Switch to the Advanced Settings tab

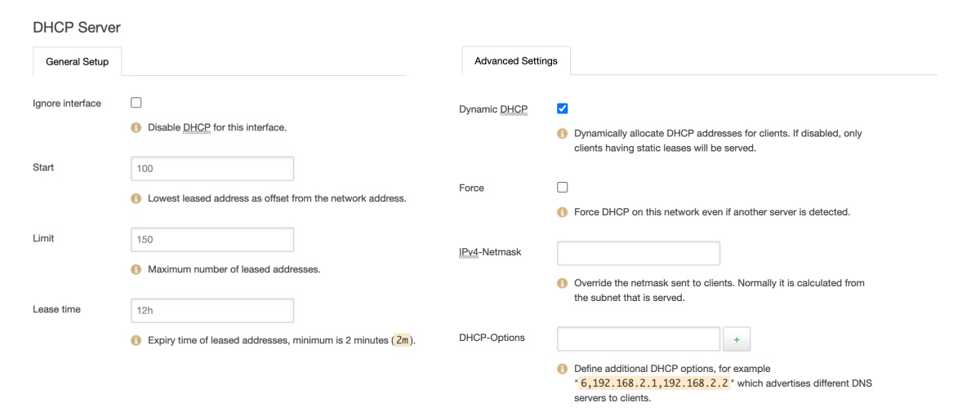click(516, 61)
